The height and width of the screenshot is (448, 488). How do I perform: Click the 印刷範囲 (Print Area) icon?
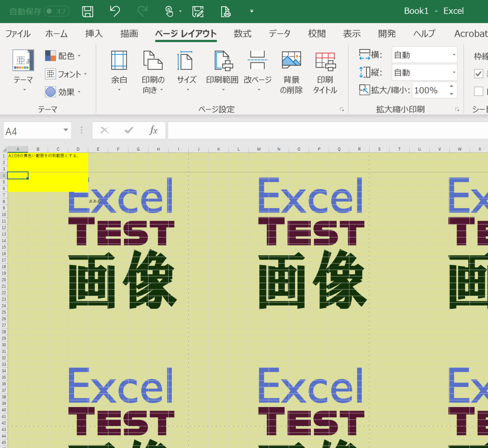222,71
